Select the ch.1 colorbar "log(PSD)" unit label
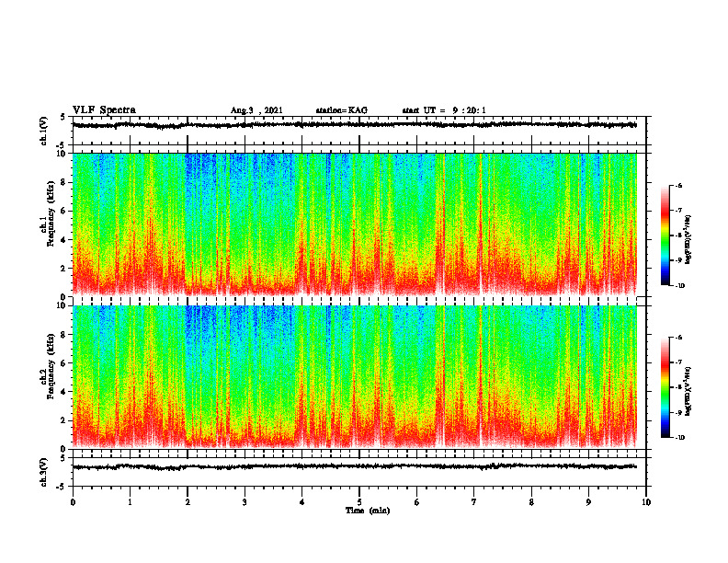728x563 pixels. click(688, 240)
